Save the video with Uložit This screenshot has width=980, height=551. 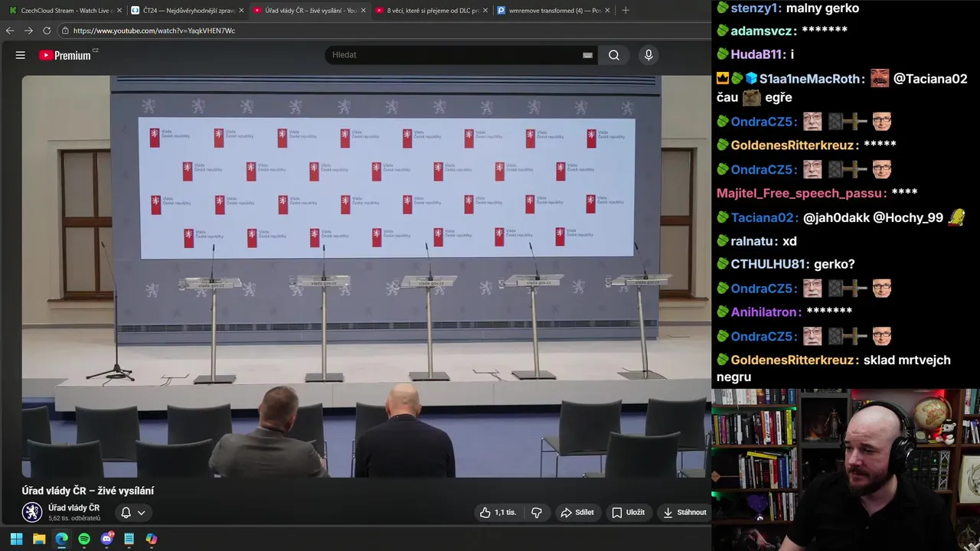click(x=628, y=513)
